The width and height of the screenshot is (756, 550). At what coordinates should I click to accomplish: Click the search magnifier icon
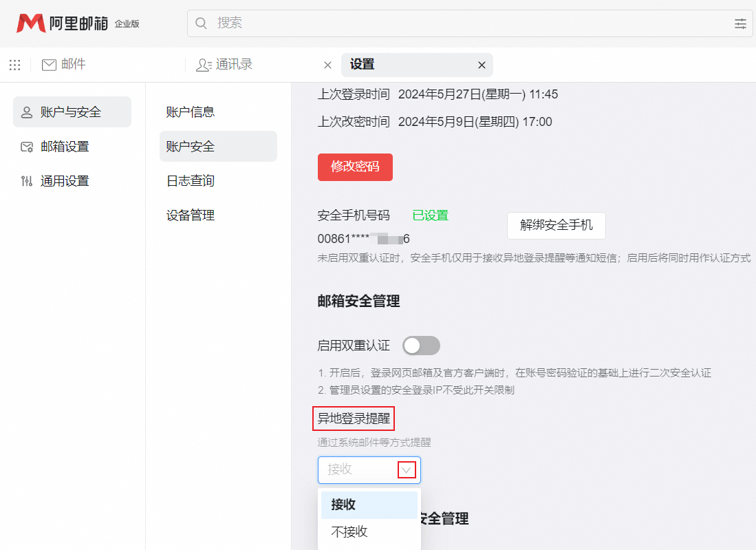202,23
